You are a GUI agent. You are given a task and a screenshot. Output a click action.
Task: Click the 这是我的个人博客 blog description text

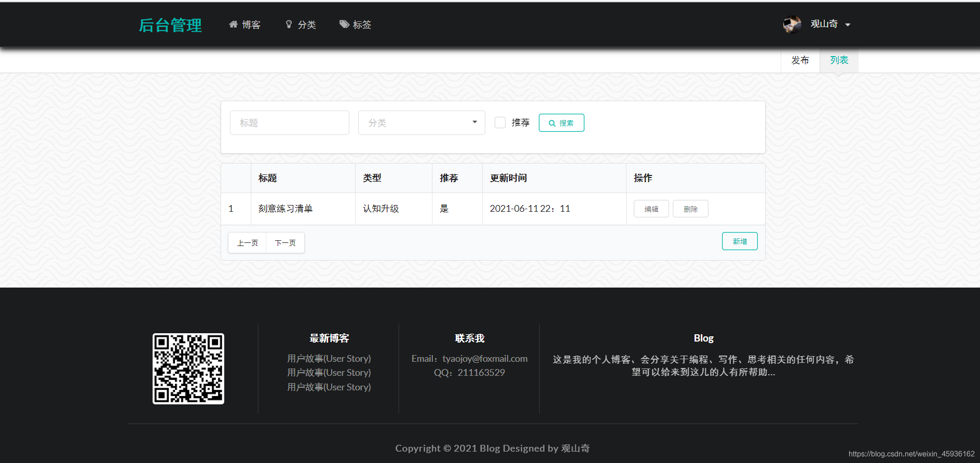[703, 366]
